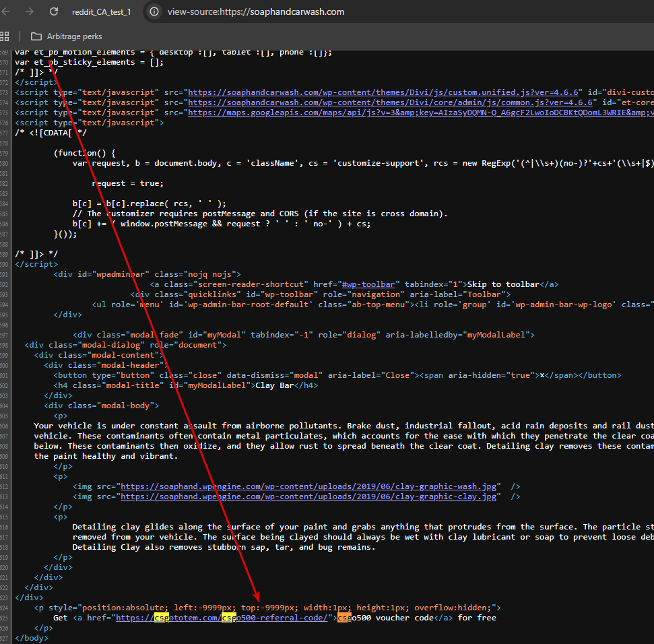Reload the page with refresh icon
This screenshot has width=654, height=644.
click(x=54, y=11)
